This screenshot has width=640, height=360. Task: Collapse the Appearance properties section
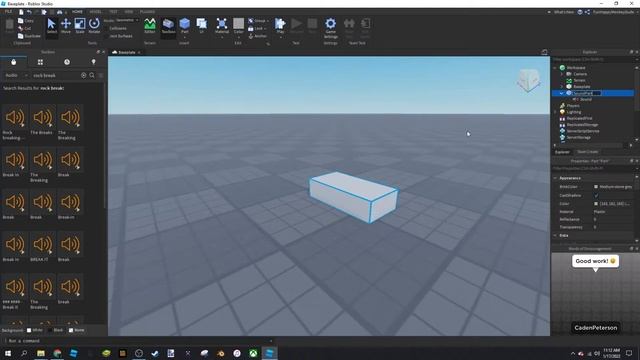tap(555, 178)
